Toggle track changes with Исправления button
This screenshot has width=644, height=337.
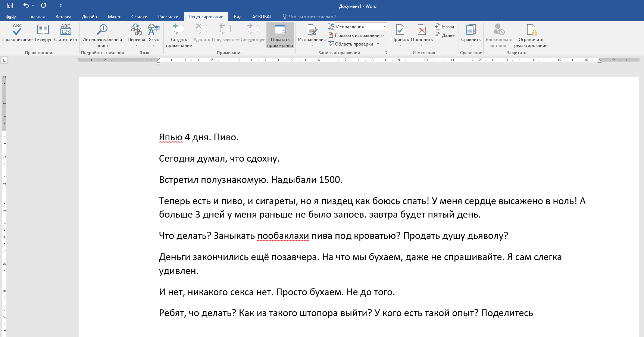click(x=312, y=31)
